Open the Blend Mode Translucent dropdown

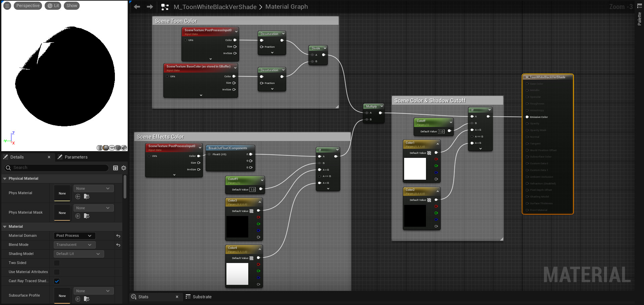click(x=74, y=245)
